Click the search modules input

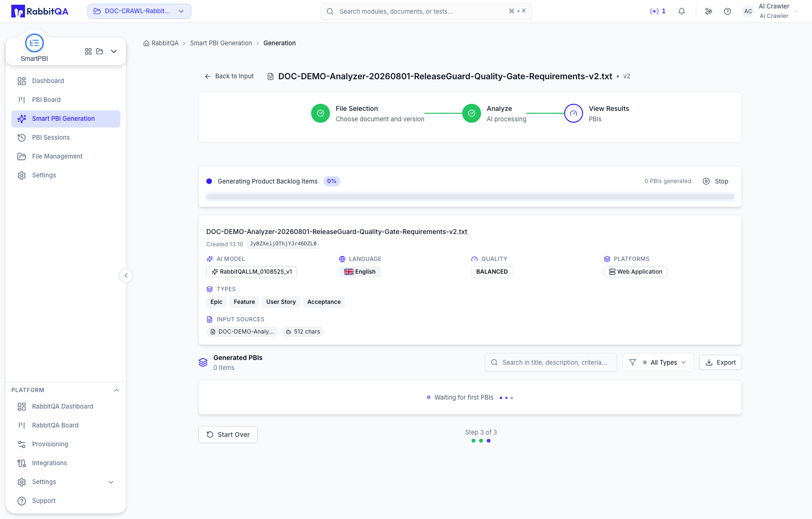pos(426,11)
